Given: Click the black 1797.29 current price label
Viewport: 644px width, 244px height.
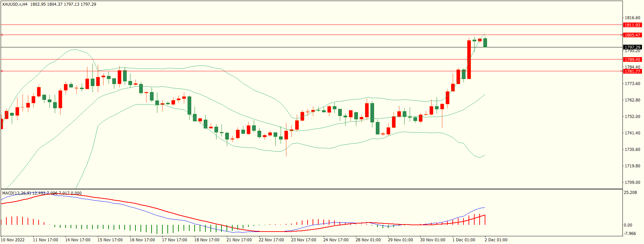Looking at the screenshot, I should 632,47.
